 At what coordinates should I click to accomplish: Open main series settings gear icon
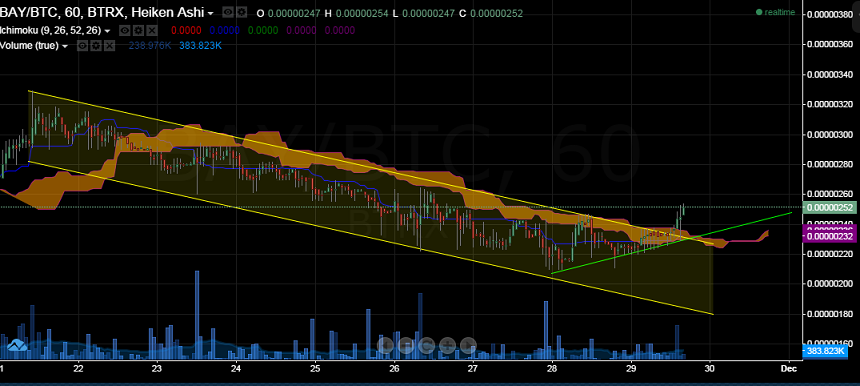241,12
